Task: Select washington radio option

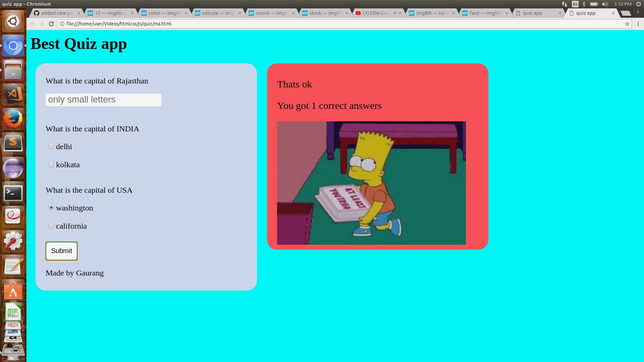Action: pos(51,207)
